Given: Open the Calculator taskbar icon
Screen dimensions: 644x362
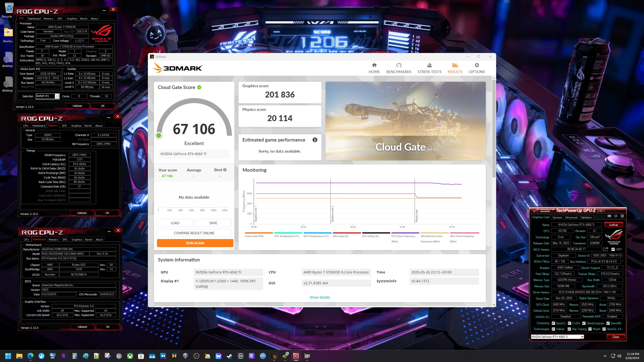Looking at the screenshot, I should click(75, 356).
